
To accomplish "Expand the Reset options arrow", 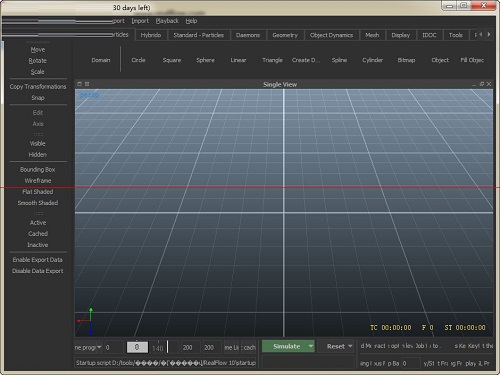I will 350,347.
